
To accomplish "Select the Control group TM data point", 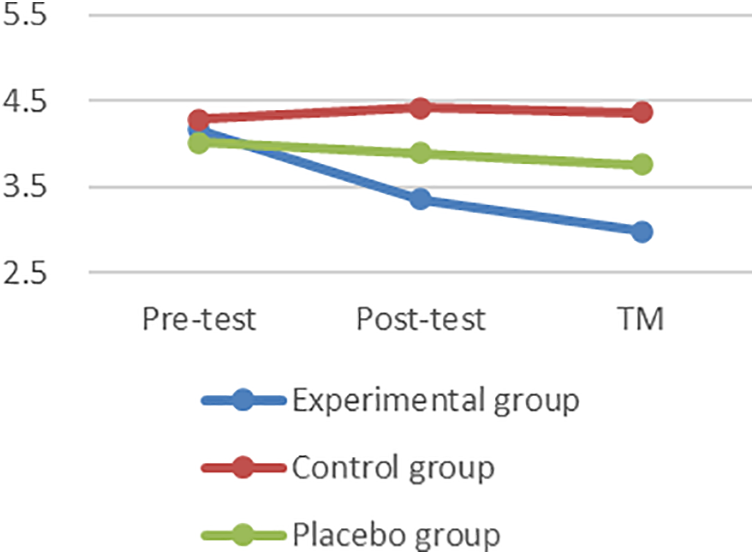I will pyautogui.click(x=641, y=112).
